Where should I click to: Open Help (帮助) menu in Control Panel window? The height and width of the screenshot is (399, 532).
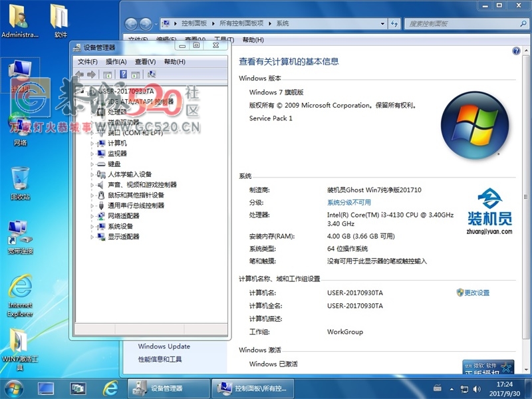point(253,40)
